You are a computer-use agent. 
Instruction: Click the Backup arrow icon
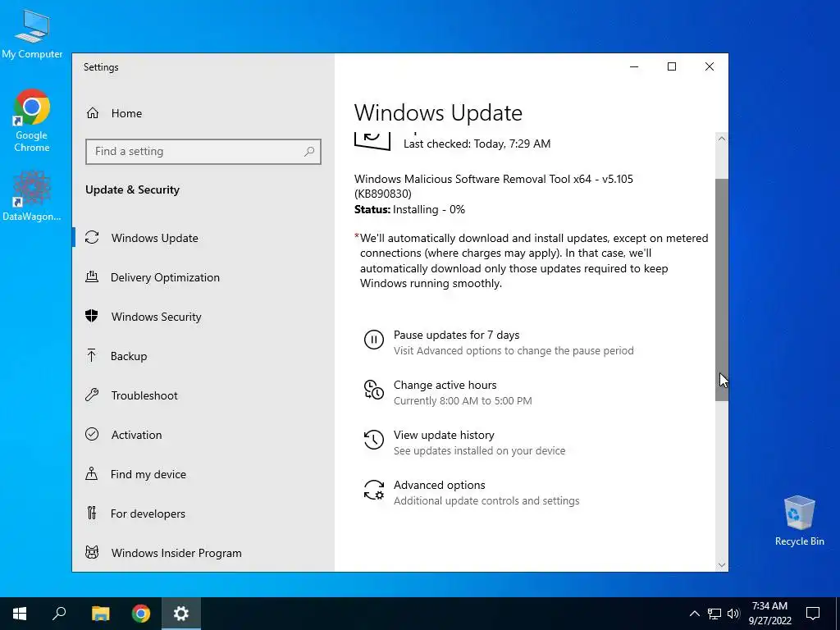click(x=92, y=355)
